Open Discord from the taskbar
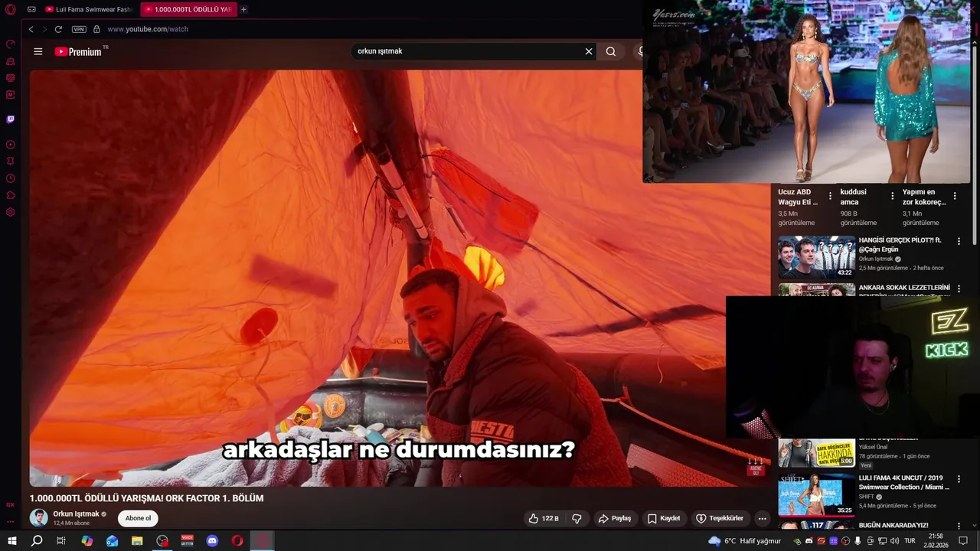The image size is (980, 551). click(212, 541)
